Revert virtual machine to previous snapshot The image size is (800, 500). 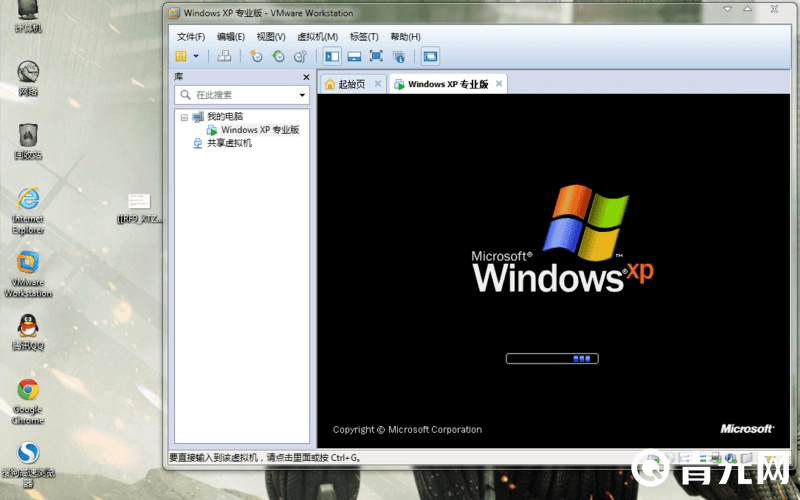(x=278, y=56)
